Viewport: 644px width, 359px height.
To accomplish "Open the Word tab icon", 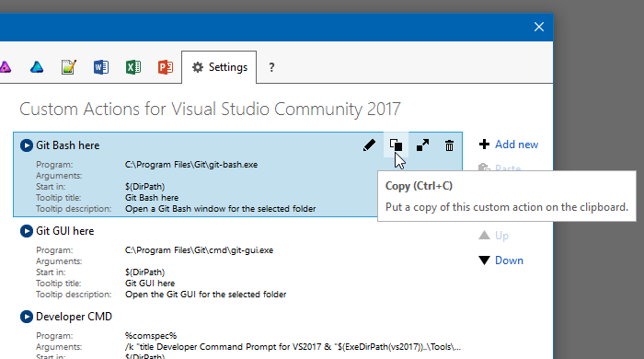I will 101,67.
